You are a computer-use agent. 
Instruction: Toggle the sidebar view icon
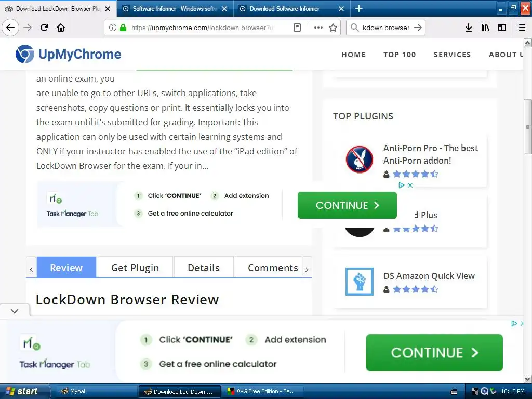coord(502,28)
